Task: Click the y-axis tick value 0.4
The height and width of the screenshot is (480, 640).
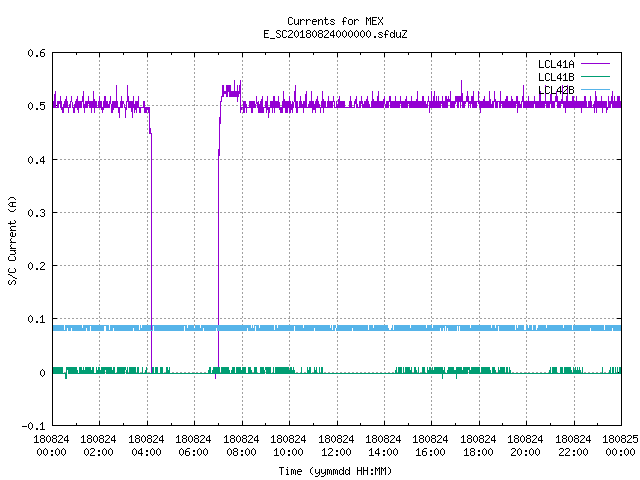Action: click(x=36, y=160)
